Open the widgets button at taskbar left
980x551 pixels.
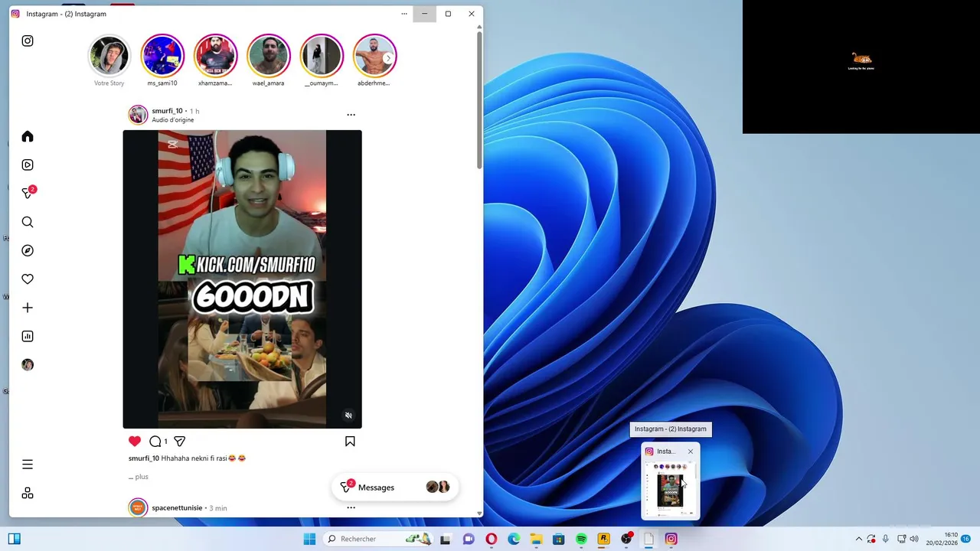click(x=14, y=539)
